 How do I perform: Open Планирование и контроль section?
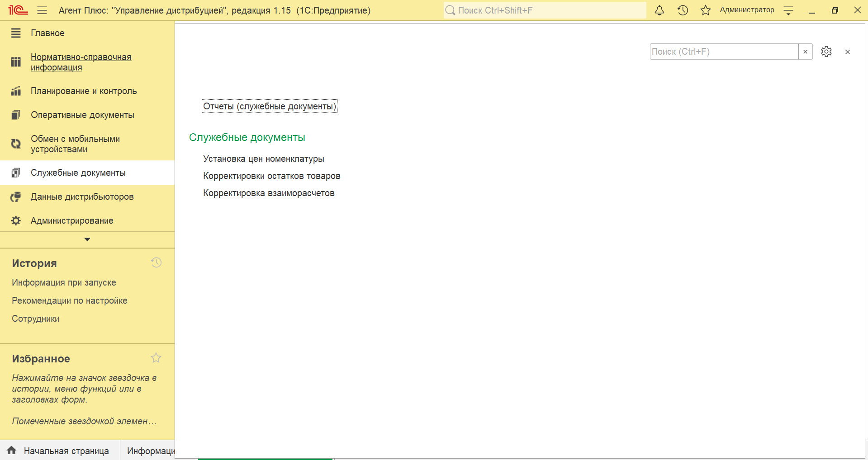click(x=84, y=91)
